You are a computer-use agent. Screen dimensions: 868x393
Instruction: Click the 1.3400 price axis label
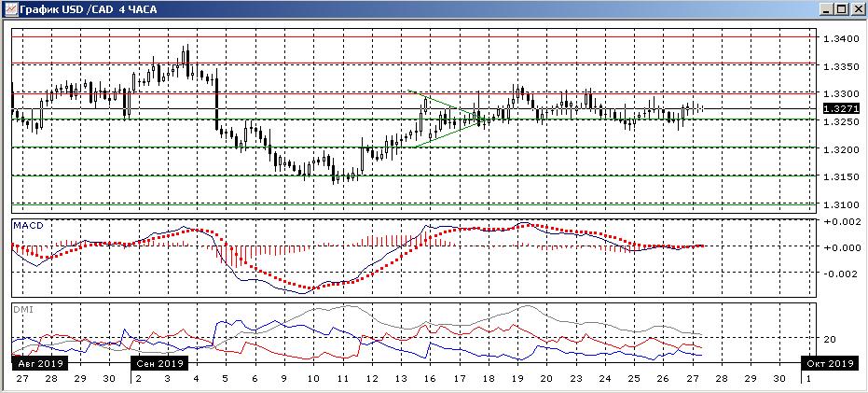(839, 39)
